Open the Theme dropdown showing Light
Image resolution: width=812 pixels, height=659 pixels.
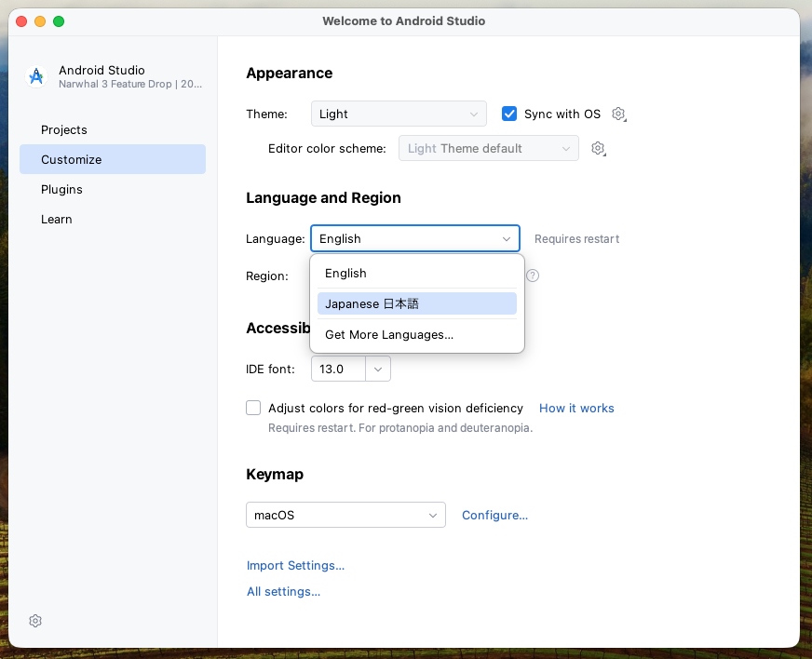click(399, 114)
